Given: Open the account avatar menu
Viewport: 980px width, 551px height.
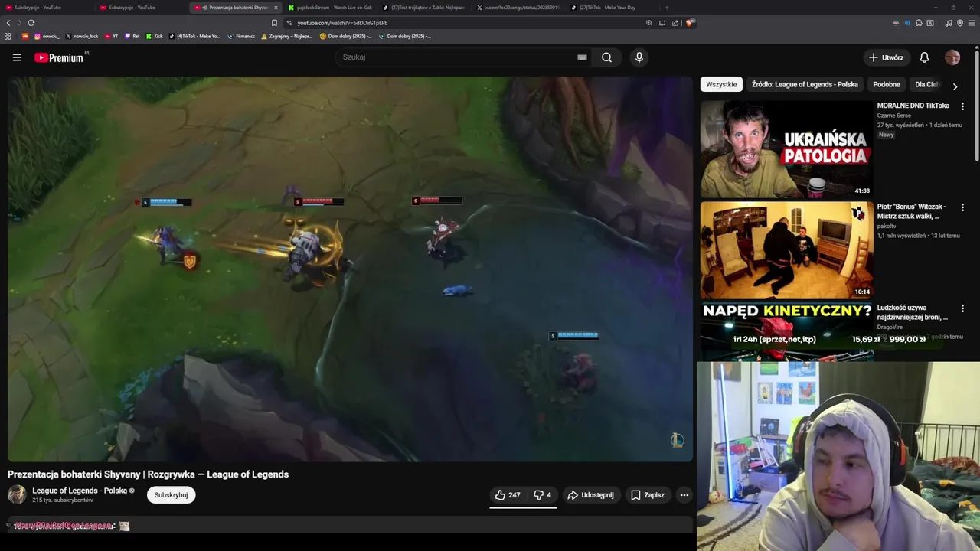Looking at the screenshot, I should (952, 57).
